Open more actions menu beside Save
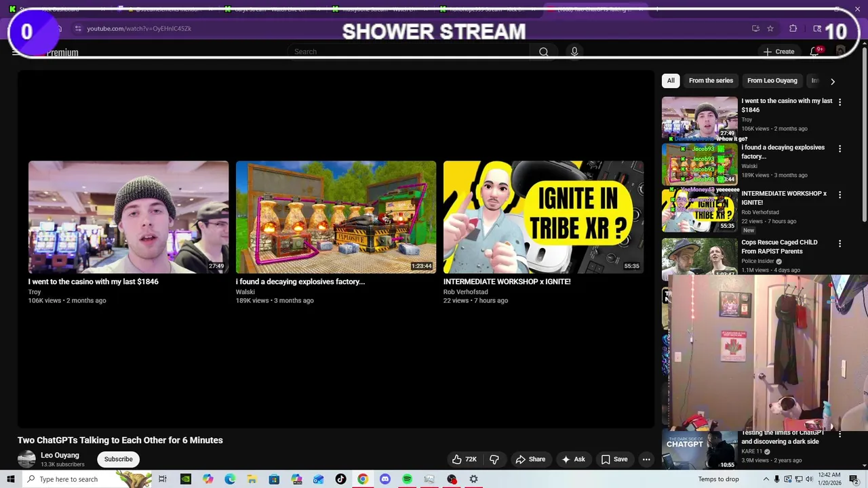This screenshot has width=868, height=488. [646, 459]
